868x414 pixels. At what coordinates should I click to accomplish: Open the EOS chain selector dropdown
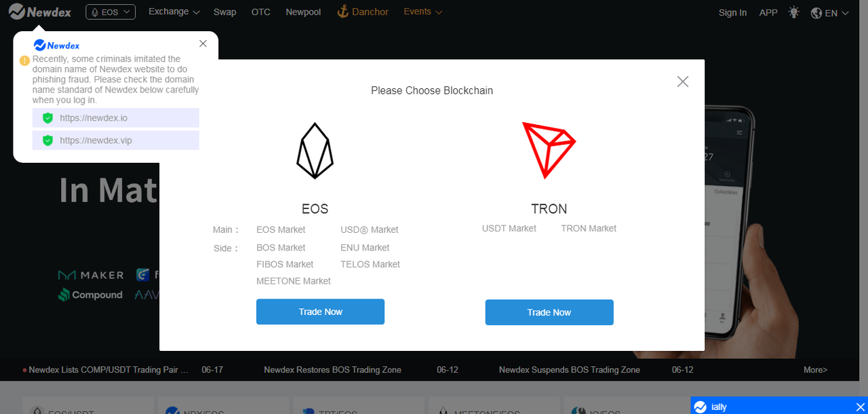pos(111,12)
